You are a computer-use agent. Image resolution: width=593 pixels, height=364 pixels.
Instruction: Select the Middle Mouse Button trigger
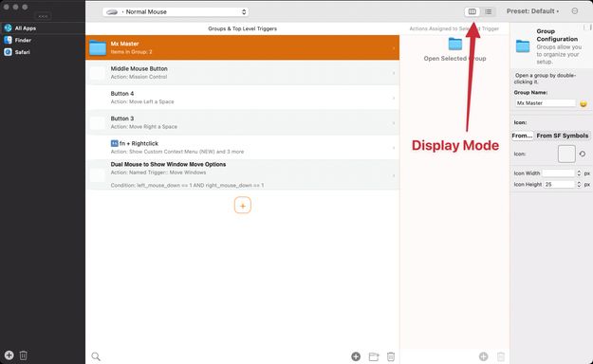coord(243,73)
